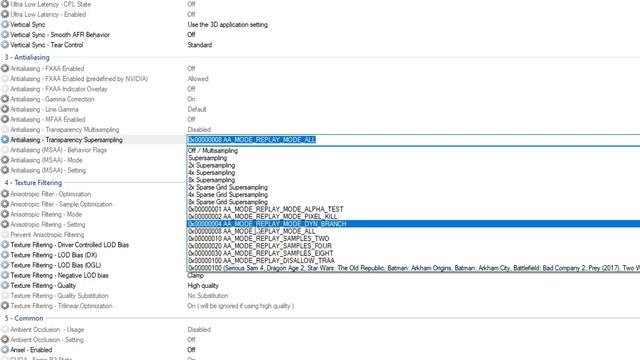Click the gear icon beside Ultra Low Latency - CPL State

click(x=5, y=4)
